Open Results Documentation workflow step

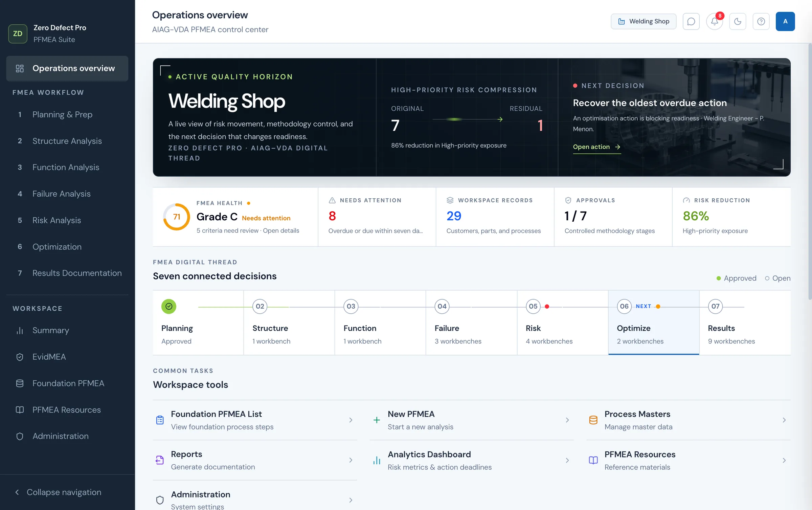pyautogui.click(x=67, y=273)
